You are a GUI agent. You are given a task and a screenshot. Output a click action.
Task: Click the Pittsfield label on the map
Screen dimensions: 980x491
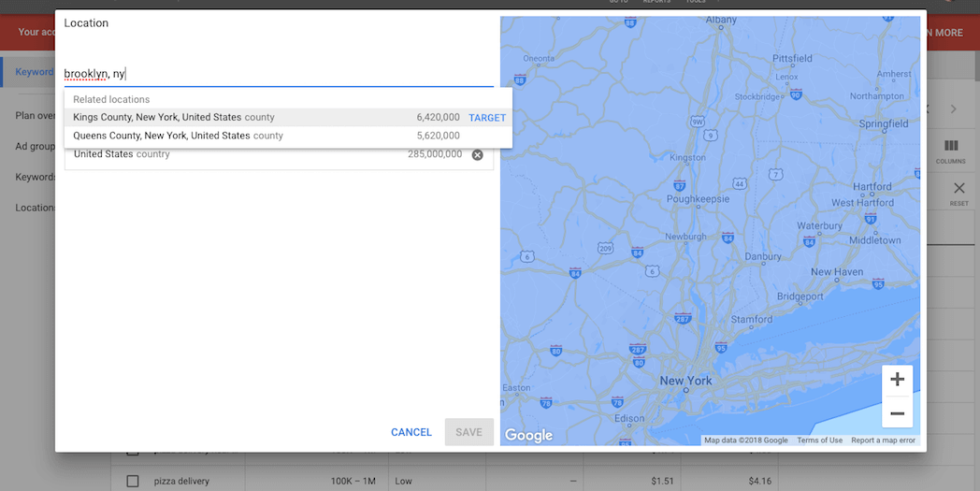[x=792, y=58]
